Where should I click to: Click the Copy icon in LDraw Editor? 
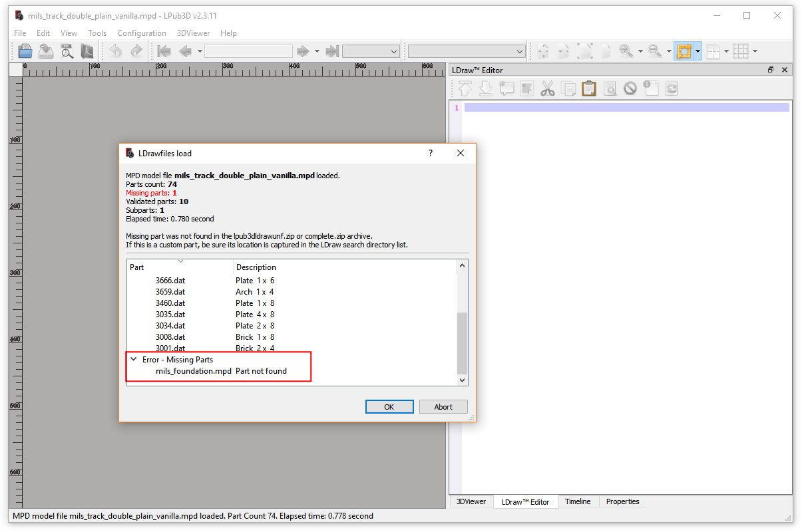click(x=568, y=88)
